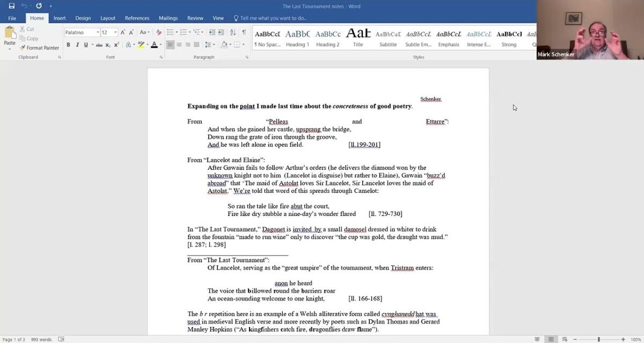Open Customize Quick Access Toolbar dropdown
Image resolution: width=644 pixels, height=343 pixels.
pos(51,6)
